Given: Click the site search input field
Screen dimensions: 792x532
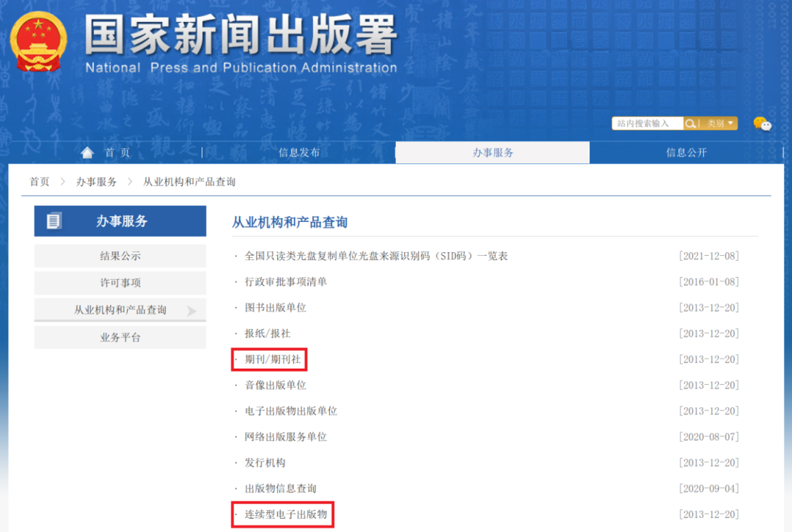Looking at the screenshot, I should [x=648, y=124].
